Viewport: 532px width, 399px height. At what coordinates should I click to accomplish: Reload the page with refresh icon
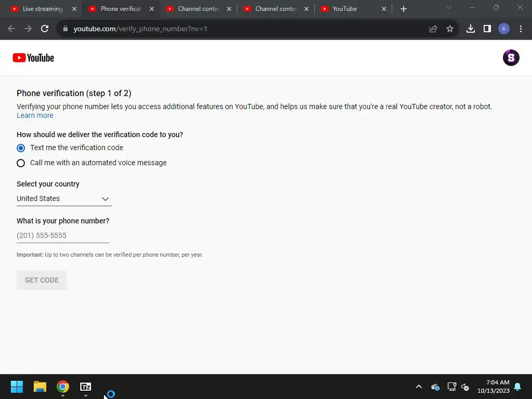pyautogui.click(x=45, y=29)
